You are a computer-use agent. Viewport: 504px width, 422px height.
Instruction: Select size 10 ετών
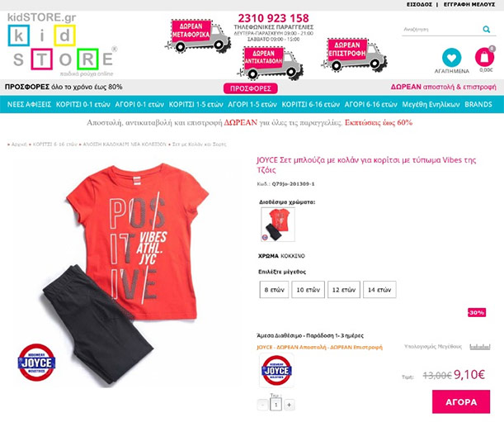point(308,290)
